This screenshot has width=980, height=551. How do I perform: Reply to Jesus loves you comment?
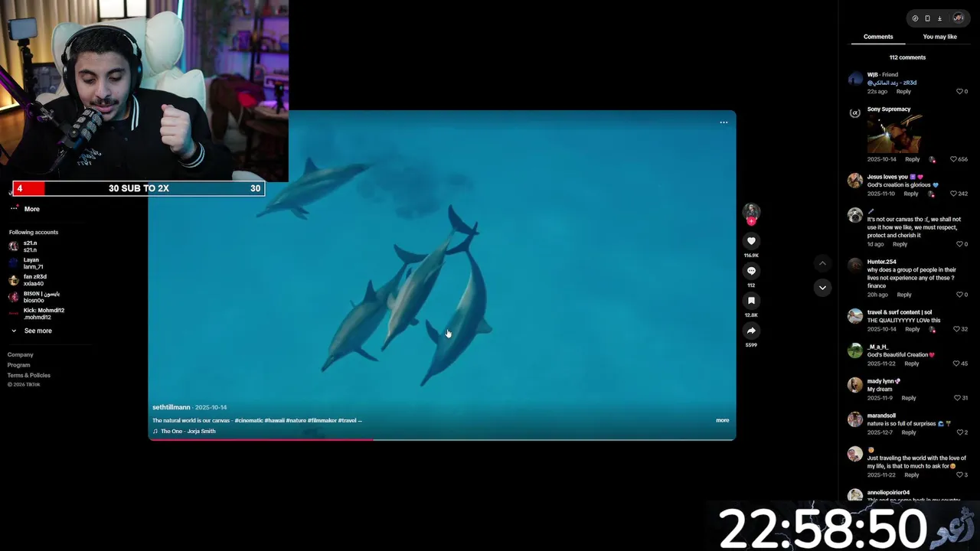911,194
